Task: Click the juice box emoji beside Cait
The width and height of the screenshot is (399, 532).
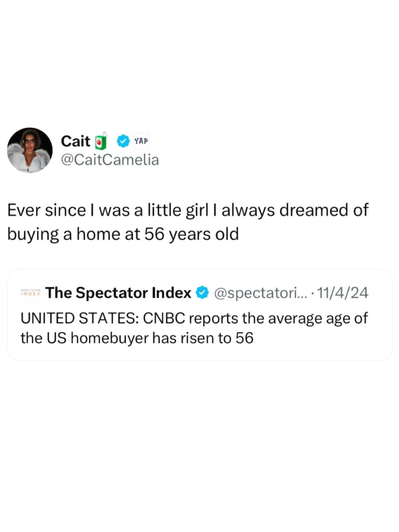Action: pos(101,141)
